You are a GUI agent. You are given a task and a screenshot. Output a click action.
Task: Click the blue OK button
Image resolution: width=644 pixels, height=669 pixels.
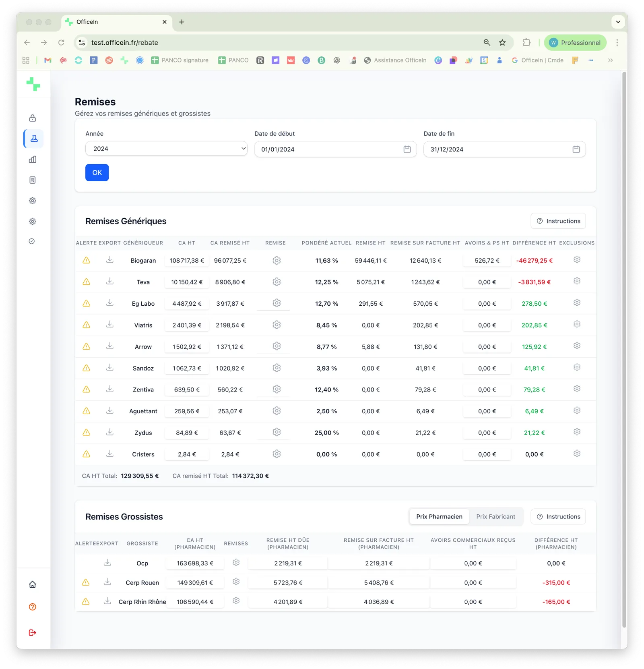coord(97,172)
